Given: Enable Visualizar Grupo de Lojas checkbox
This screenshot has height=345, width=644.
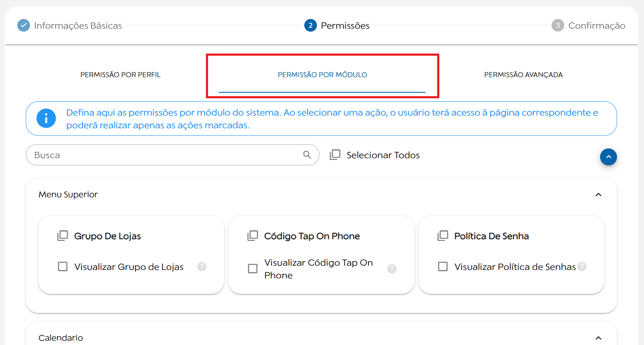Looking at the screenshot, I should (63, 267).
